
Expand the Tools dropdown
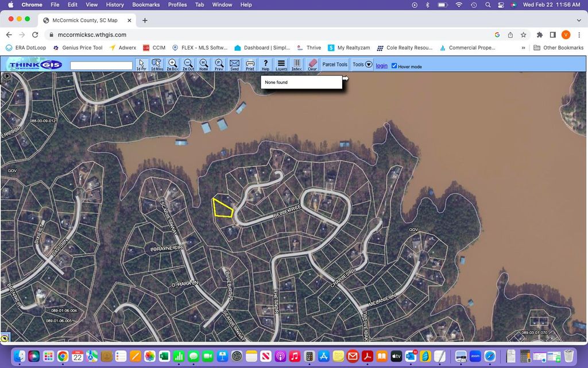click(x=362, y=64)
